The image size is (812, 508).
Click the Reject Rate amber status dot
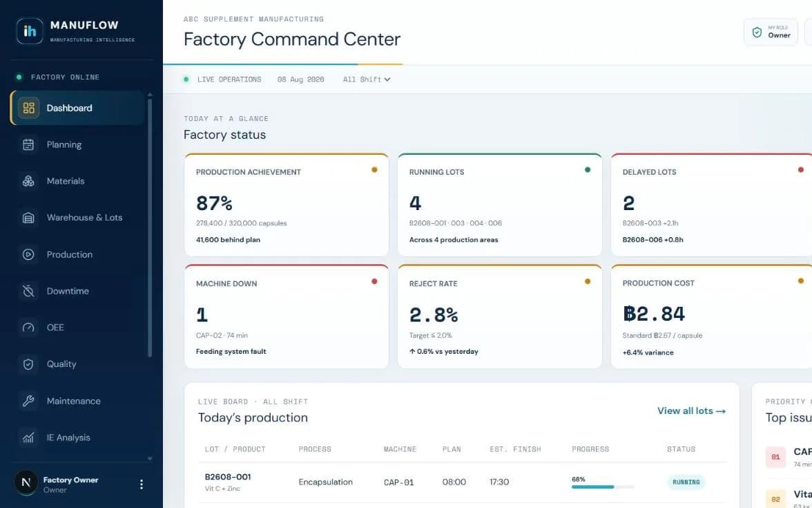587,281
